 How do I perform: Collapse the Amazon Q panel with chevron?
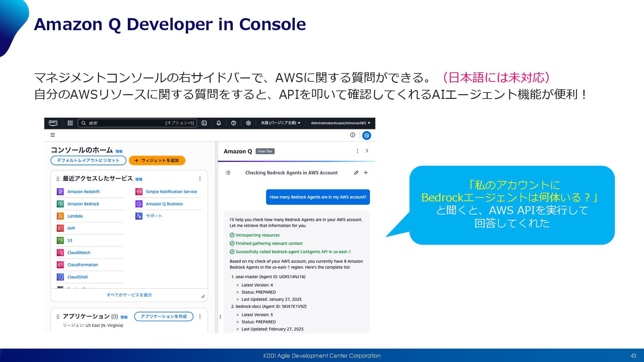(367, 151)
